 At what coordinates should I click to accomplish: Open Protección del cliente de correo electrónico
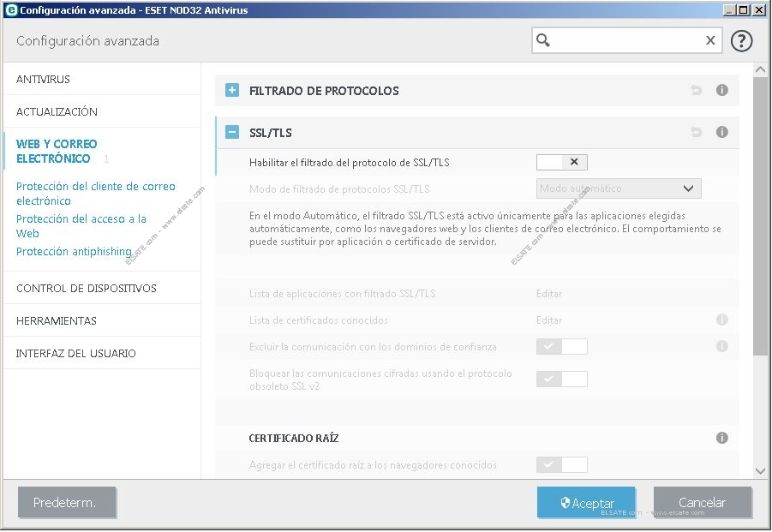click(95, 194)
